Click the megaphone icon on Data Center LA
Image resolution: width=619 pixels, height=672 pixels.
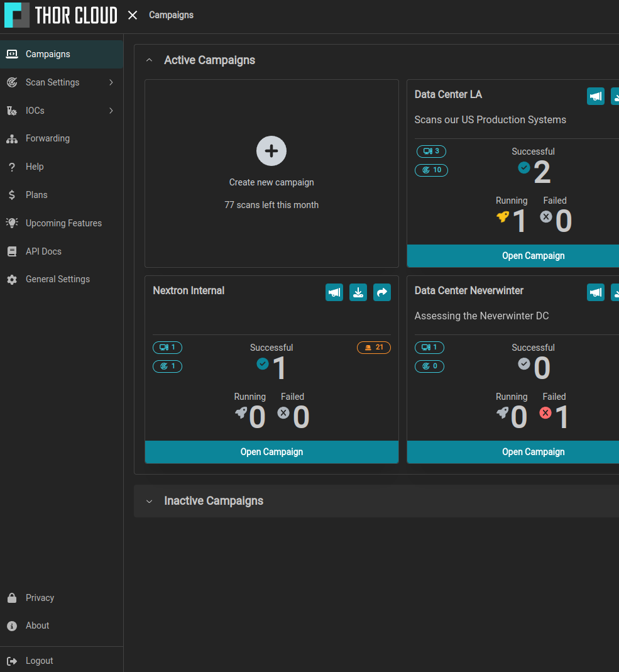click(596, 96)
